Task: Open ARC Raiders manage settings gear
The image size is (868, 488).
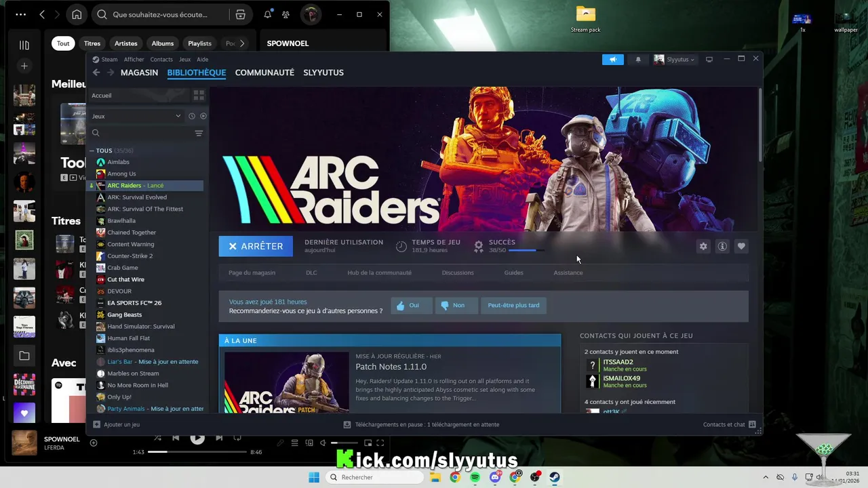Action: (703, 247)
